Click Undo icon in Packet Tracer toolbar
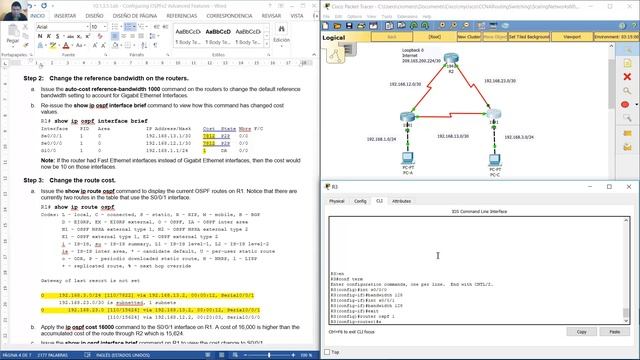Image resolution: width=640 pixels, height=360 pixels. [x=413, y=26]
